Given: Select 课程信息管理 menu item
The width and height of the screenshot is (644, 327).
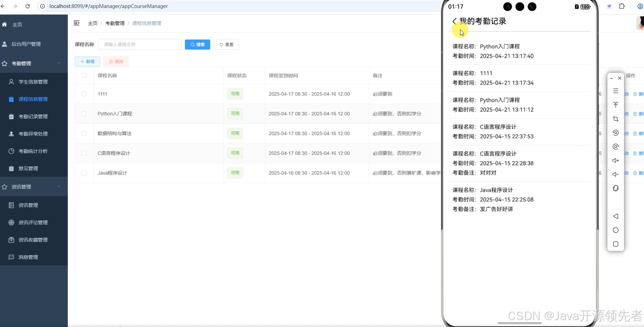Looking at the screenshot, I should click(x=34, y=99).
